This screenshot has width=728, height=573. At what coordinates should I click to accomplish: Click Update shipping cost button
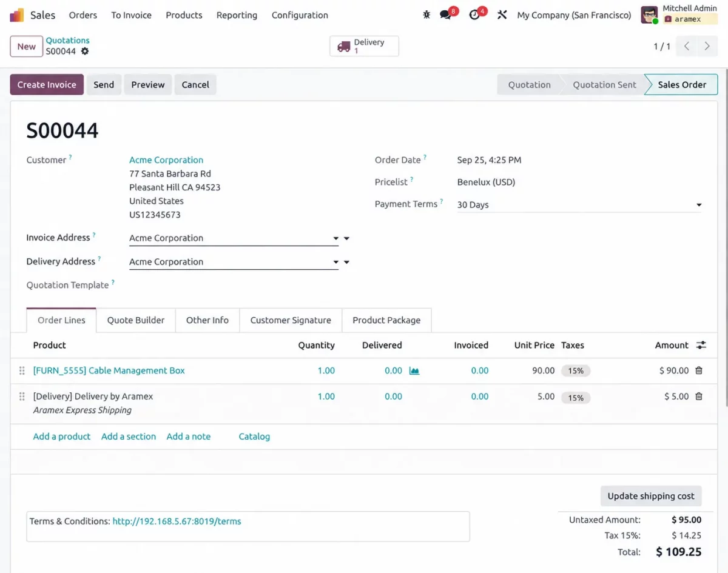pyautogui.click(x=651, y=496)
